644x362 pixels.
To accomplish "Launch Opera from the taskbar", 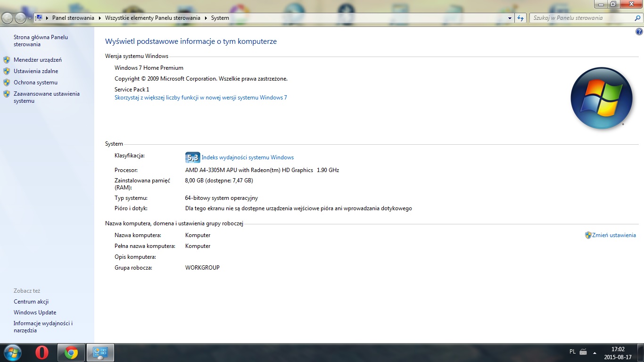I will (42, 353).
